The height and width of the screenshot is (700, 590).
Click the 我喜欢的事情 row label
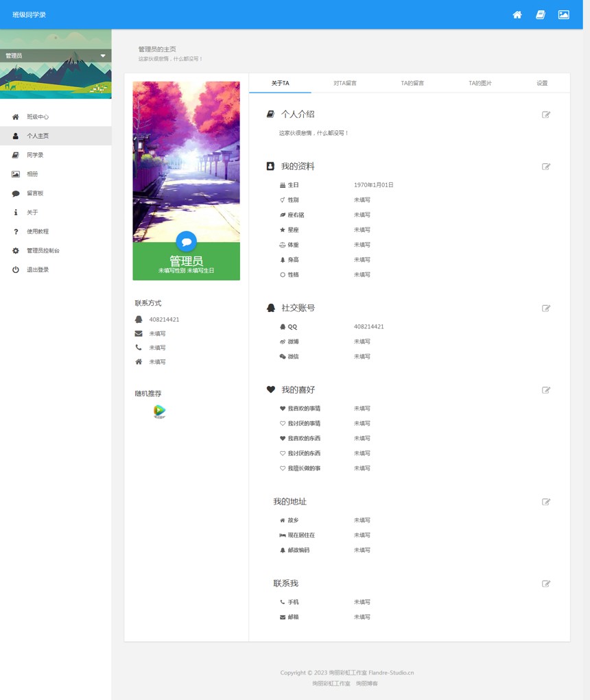[304, 409]
